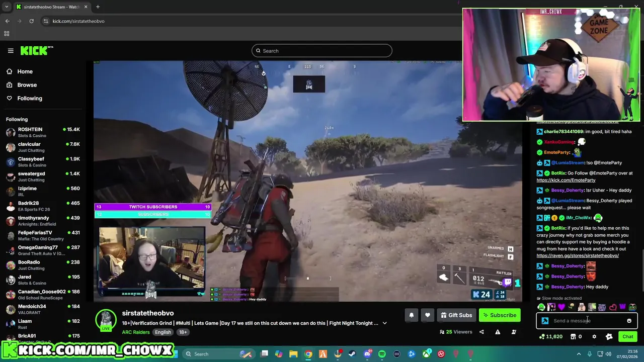Click the channel points 11,620 balance
Image resolution: width=644 pixels, height=362 pixels.
(x=550, y=337)
